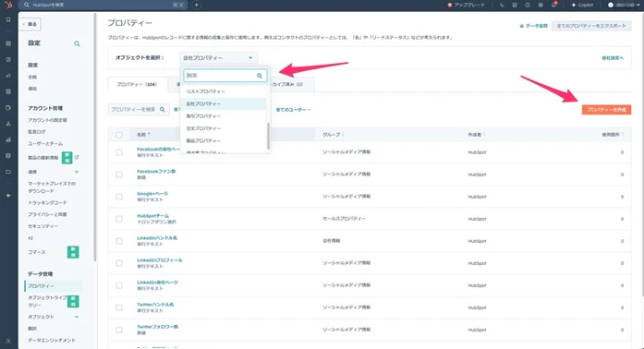Click the アップグレード link in top bar
Screen dimensions: 644x349
[x=467, y=5]
